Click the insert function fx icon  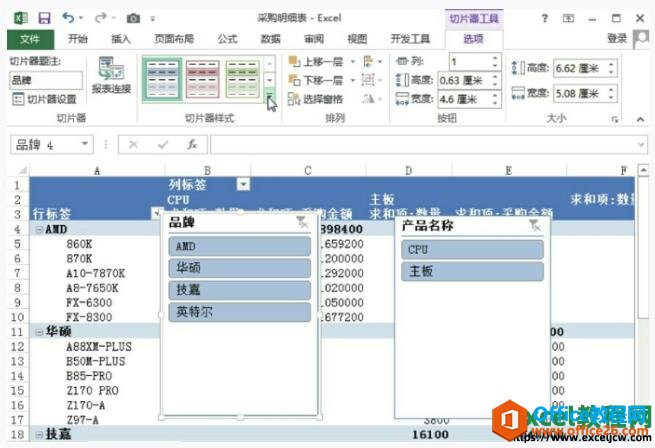pos(192,145)
